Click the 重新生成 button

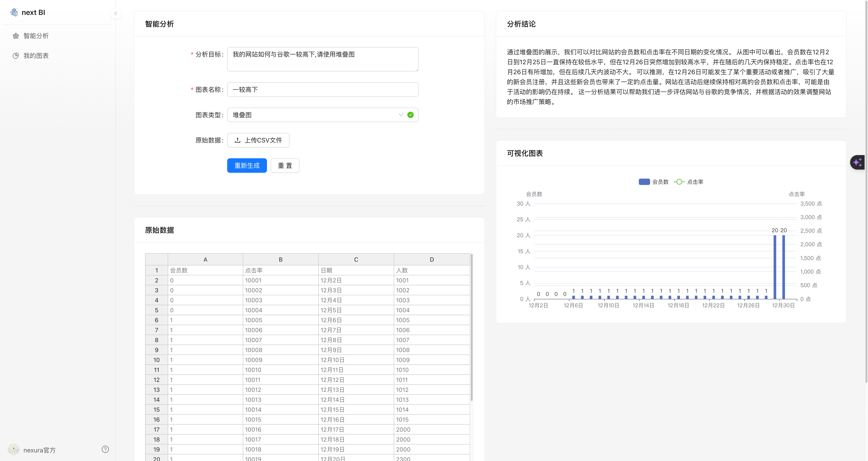click(247, 165)
